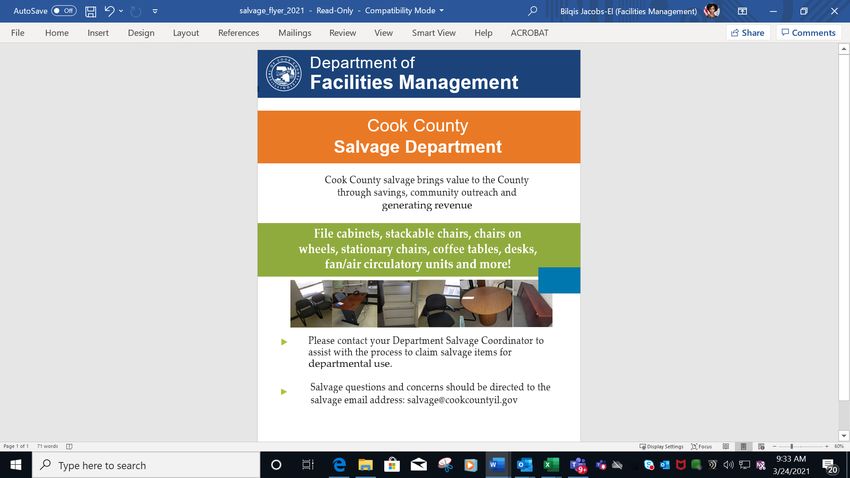
Task: Click the Undo arrow icon
Action: pyautogui.click(x=110, y=11)
